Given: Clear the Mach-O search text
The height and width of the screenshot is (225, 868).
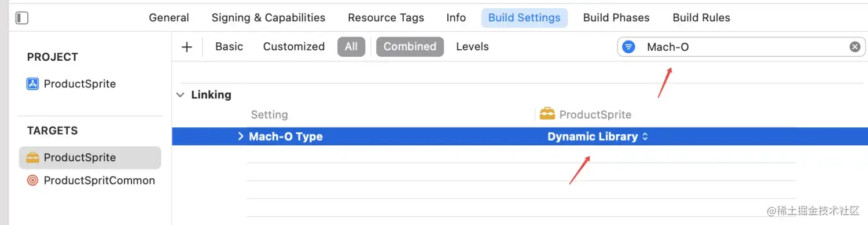Looking at the screenshot, I should pyautogui.click(x=855, y=47).
